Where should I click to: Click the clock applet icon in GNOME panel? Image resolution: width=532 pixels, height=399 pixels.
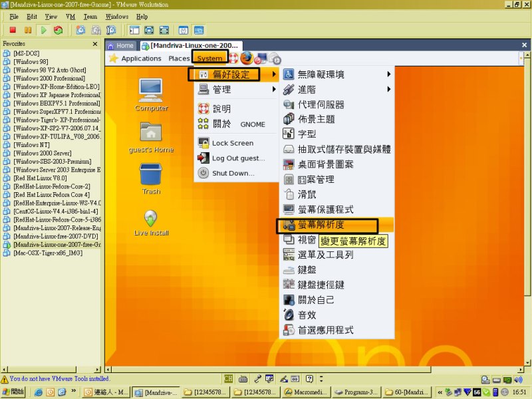(275, 59)
